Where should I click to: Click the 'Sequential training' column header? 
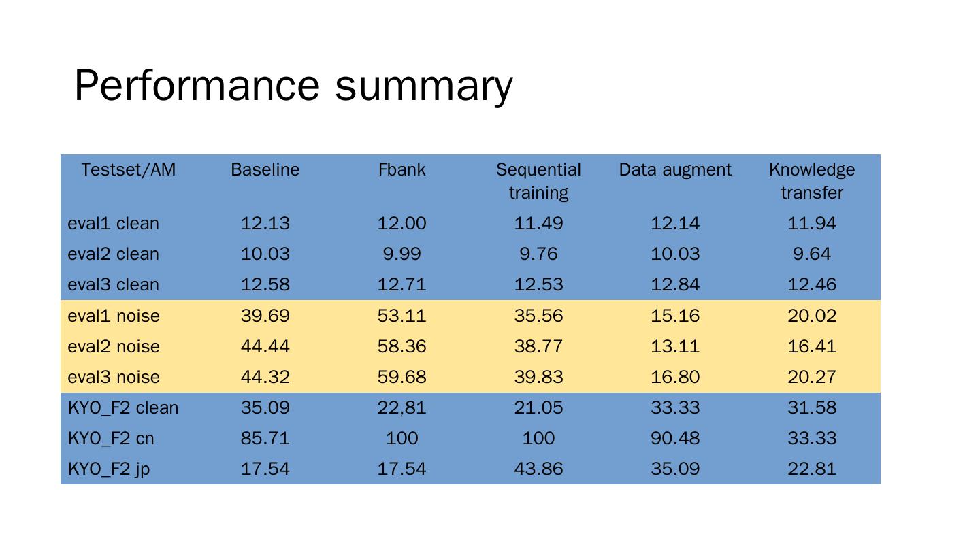click(x=538, y=181)
